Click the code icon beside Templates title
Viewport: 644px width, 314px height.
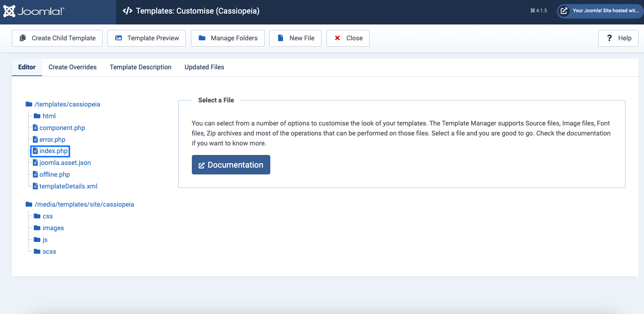point(127,11)
